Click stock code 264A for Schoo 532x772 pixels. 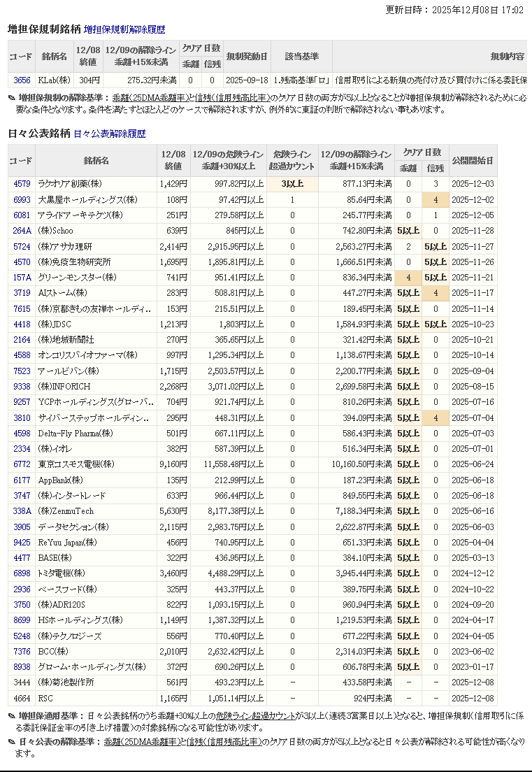22,231
